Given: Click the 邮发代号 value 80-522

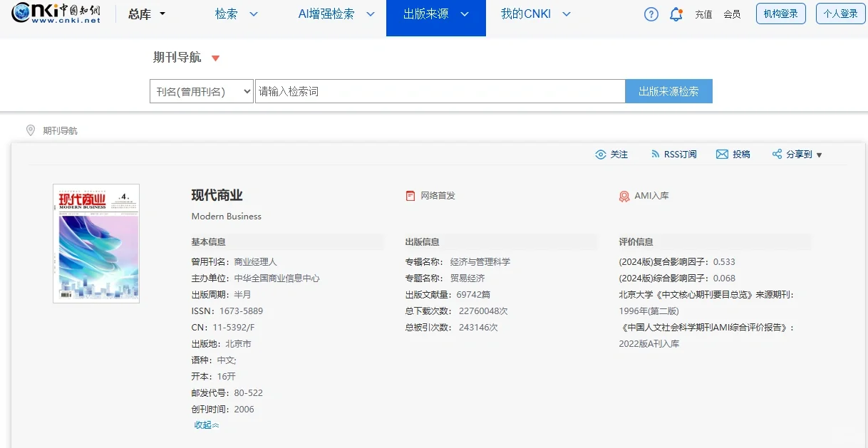Looking at the screenshot, I should (249, 393).
